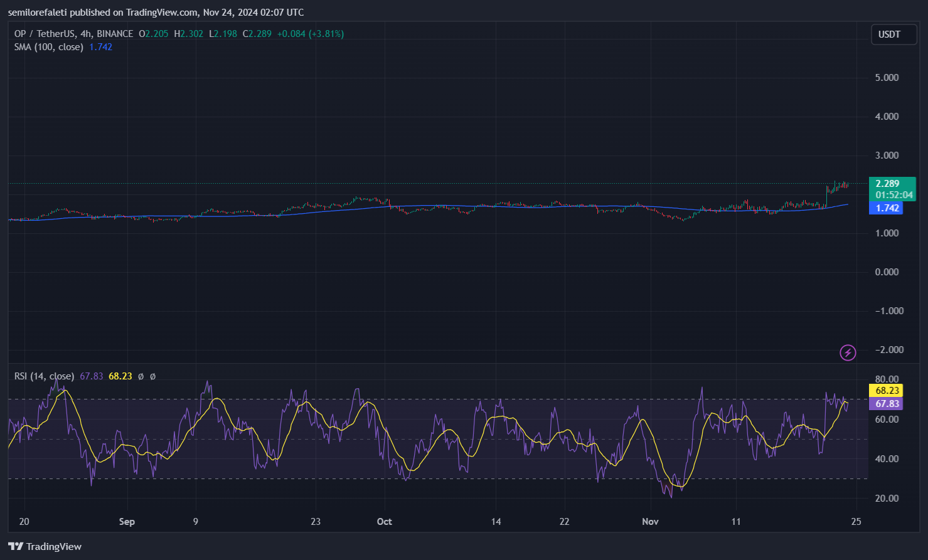The width and height of the screenshot is (928, 560).
Task: Click the 1.000 price axis label
Action: [887, 233]
